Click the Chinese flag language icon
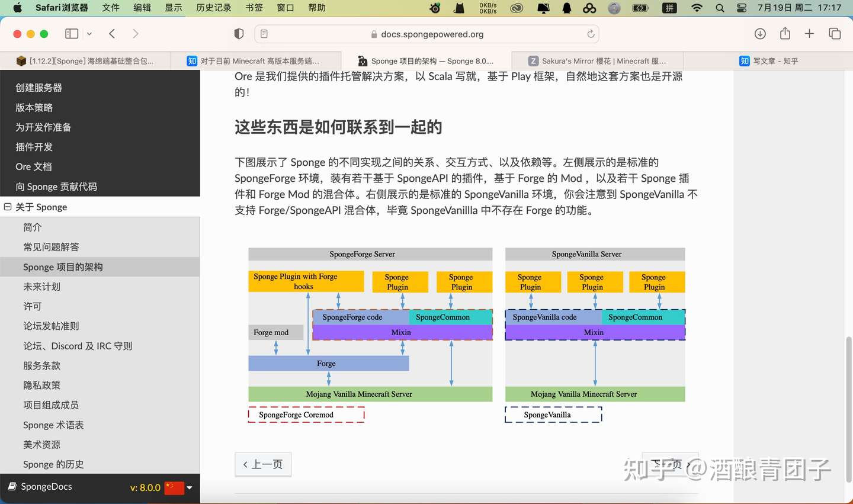This screenshot has width=853, height=504. [174, 487]
